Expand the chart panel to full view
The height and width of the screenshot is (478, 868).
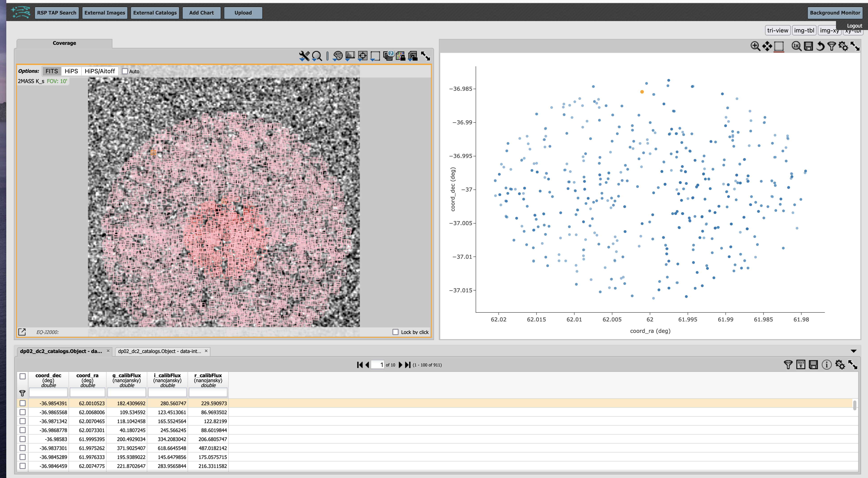point(855,46)
